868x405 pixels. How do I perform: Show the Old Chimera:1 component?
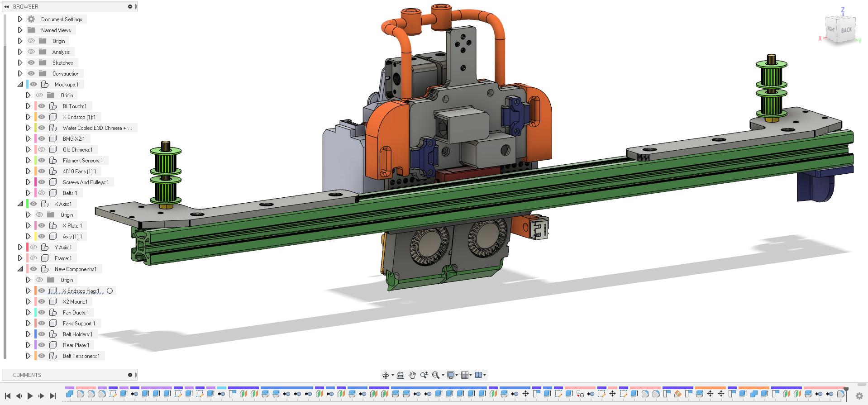click(42, 149)
